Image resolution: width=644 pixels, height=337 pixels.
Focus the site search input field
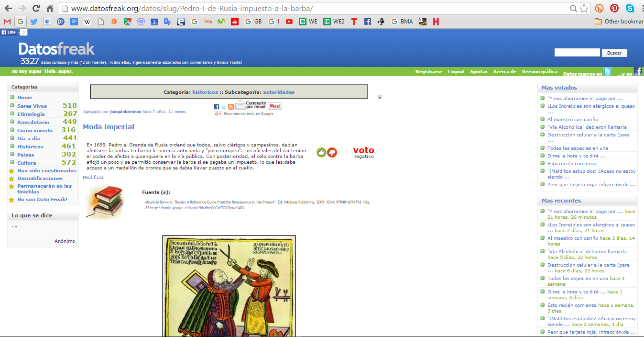(577, 53)
